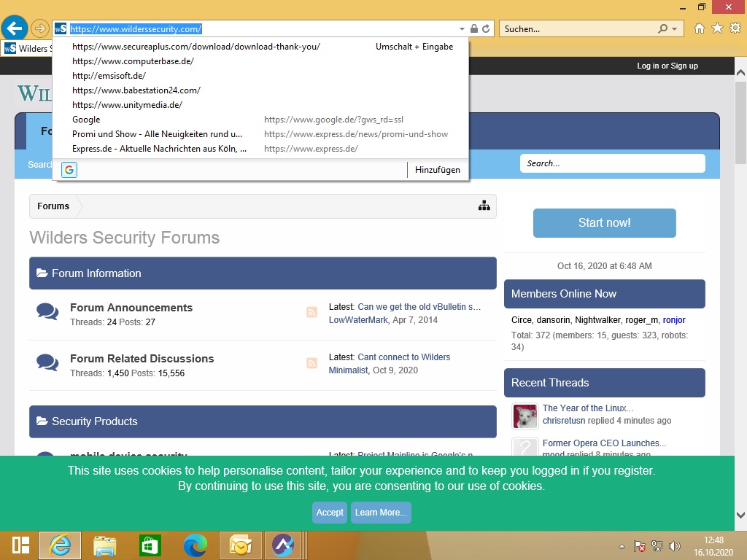747x560 pixels.
Task: Show hidden tray icons arrow
Action: [622, 546]
